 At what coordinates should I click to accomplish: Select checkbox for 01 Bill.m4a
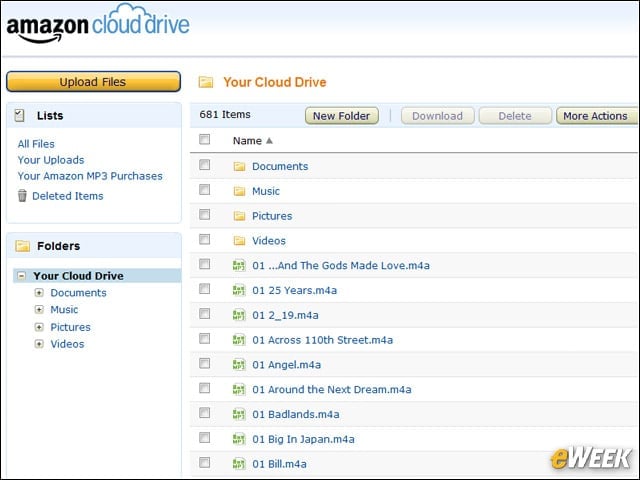pyautogui.click(x=204, y=462)
